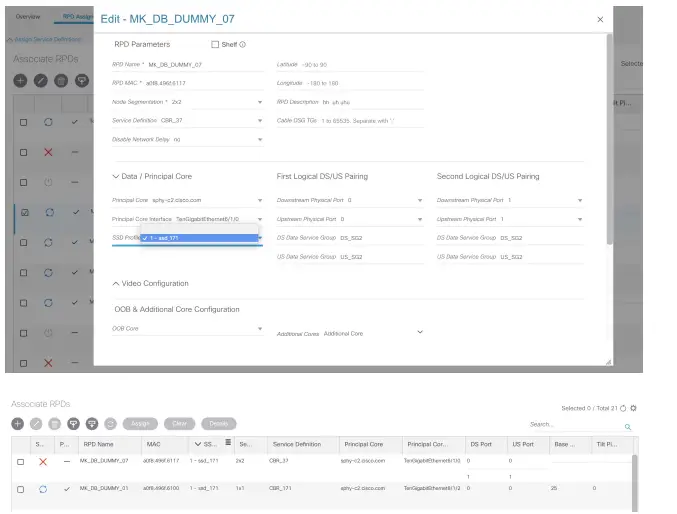This screenshot has width=677, height=514.
Task: Select the MK_DB_DUMMY_07 row checkbox
Action: 20,461
